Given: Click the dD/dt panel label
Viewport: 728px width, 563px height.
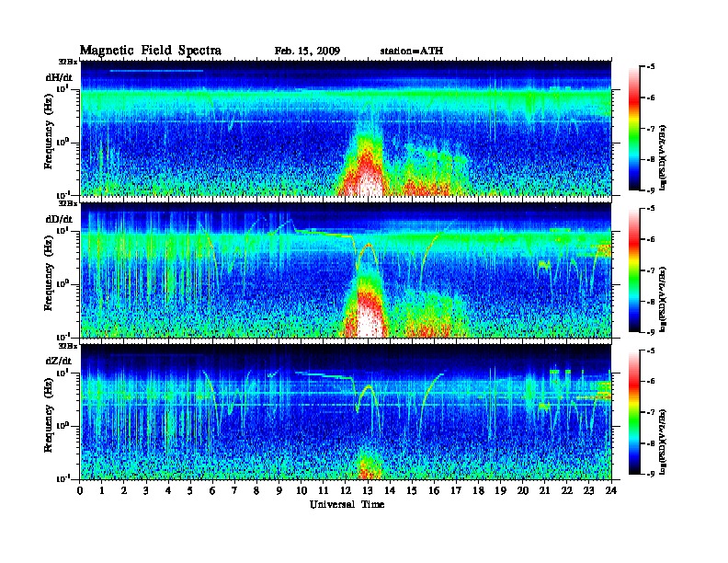Looking at the screenshot, I should tap(59, 219).
